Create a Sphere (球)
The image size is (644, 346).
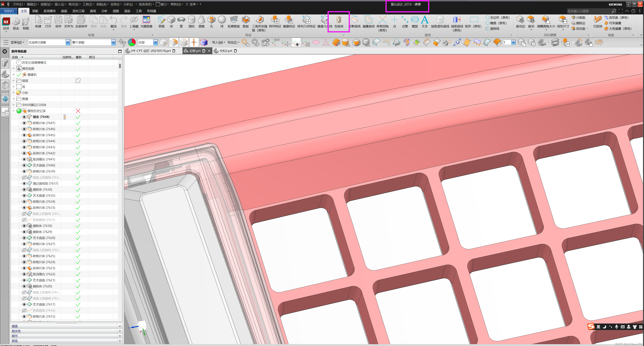[x=222, y=22]
